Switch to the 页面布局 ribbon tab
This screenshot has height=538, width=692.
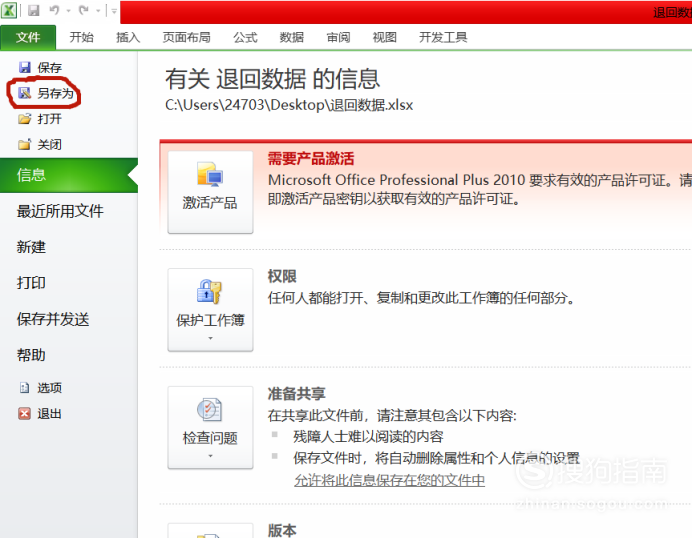(186, 38)
